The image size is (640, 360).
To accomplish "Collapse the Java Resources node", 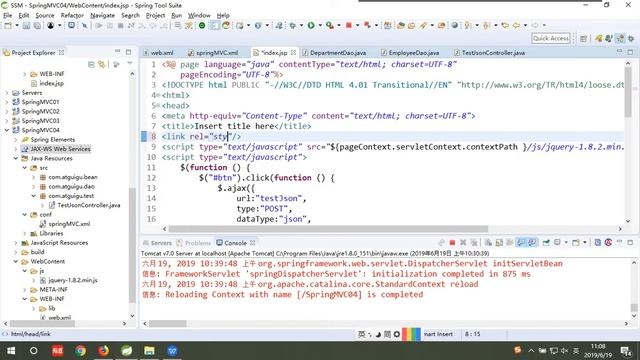I will pos(16,158).
